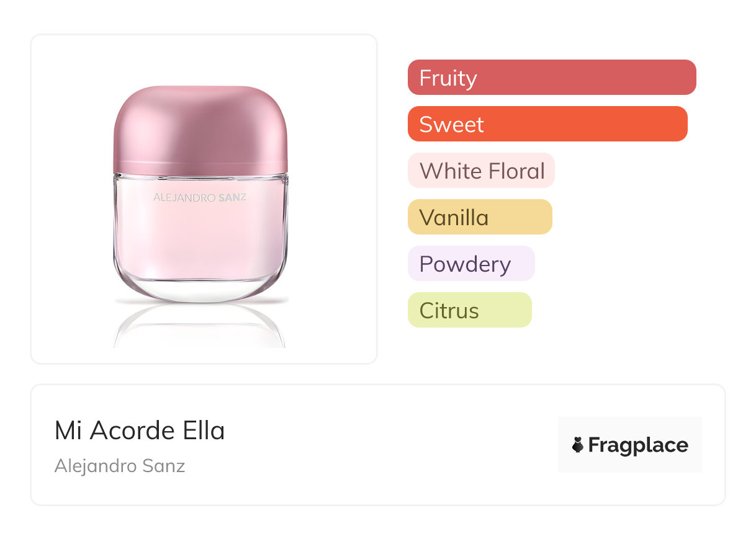Pick the green Citrus accord tag
This screenshot has width=756, height=536.
(x=470, y=310)
